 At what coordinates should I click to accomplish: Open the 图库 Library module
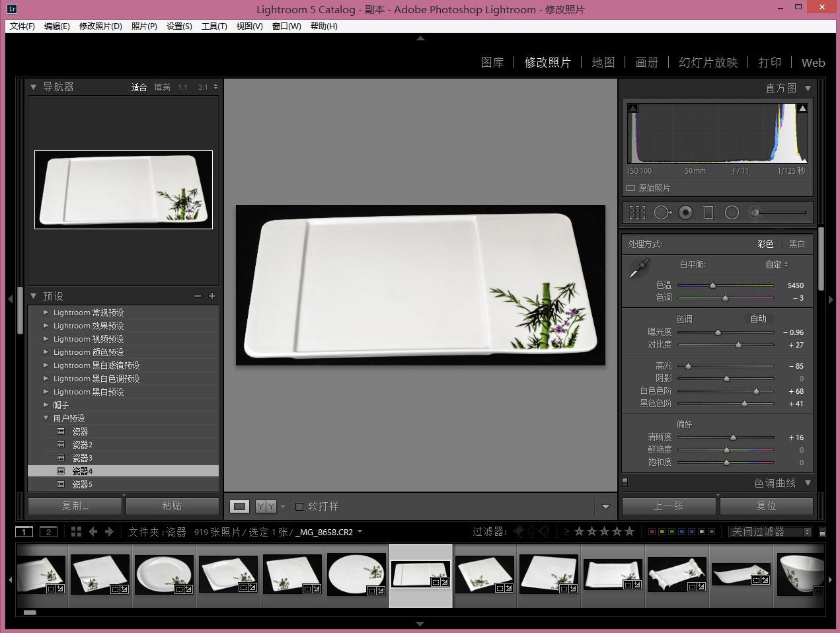[x=492, y=63]
